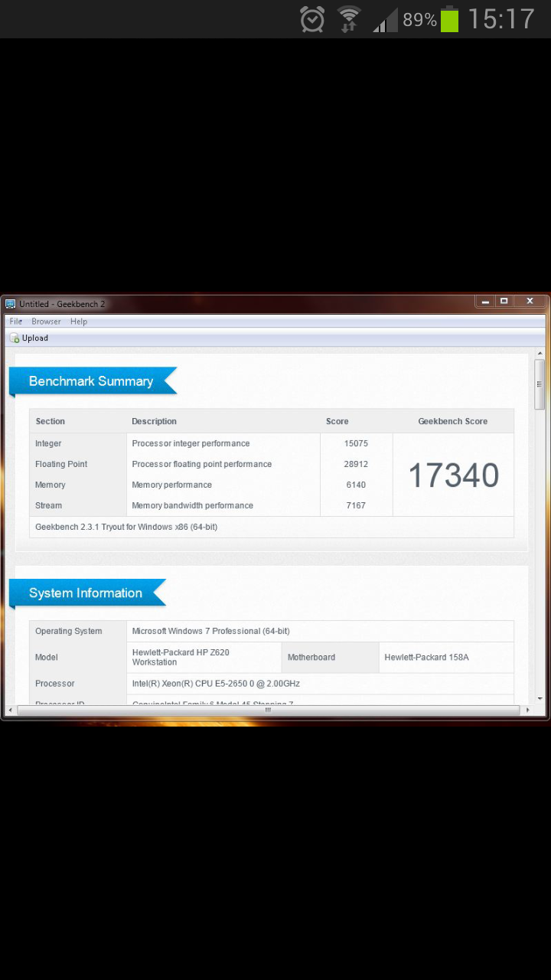Open the Browser menu
Screen dimensions: 551x980
pos(46,322)
